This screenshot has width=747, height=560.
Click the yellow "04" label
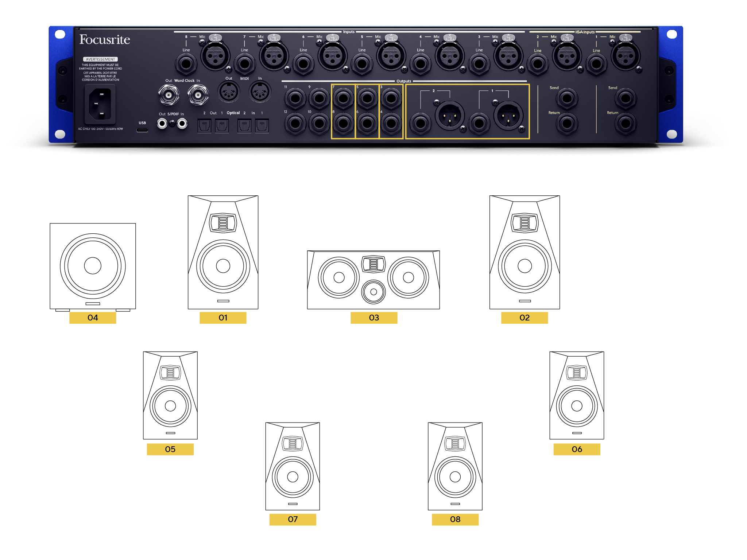pos(93,318)
